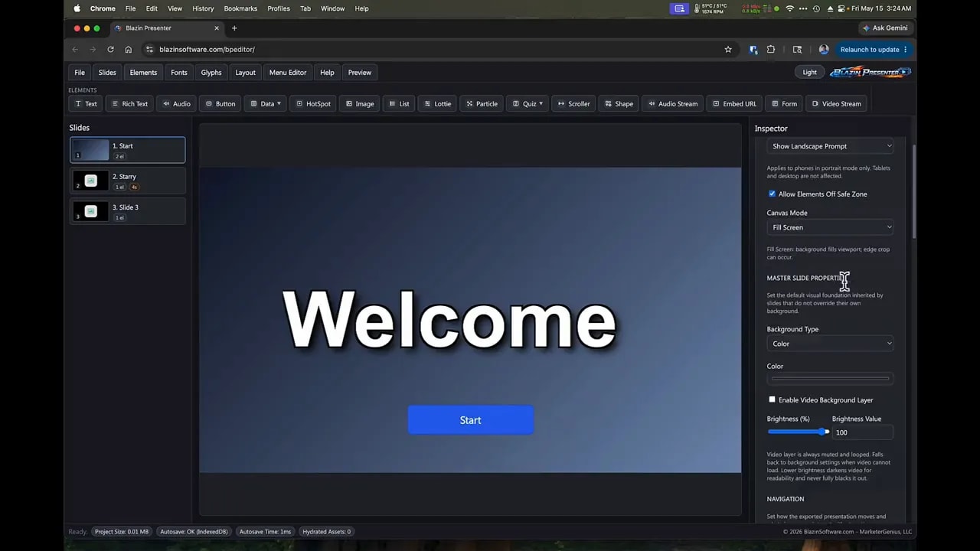This screenshot has width=980, height=551.
Task: Click the Preview button
Action: point(360,73)
